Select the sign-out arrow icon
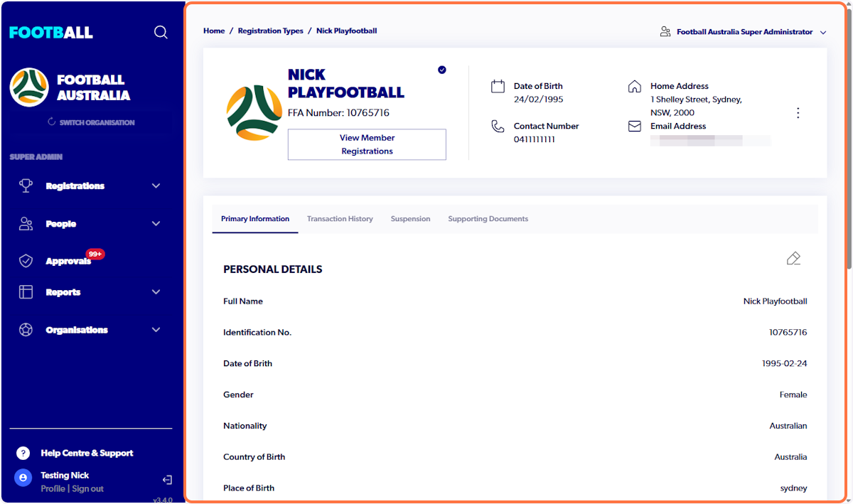The width and height of the screenshot is (853, 504). 167,480
